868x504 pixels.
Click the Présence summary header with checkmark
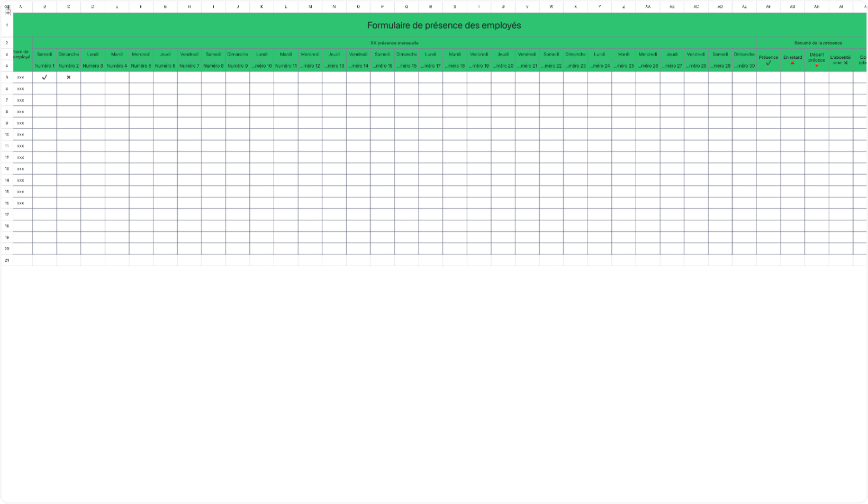(x=768, y=60)
